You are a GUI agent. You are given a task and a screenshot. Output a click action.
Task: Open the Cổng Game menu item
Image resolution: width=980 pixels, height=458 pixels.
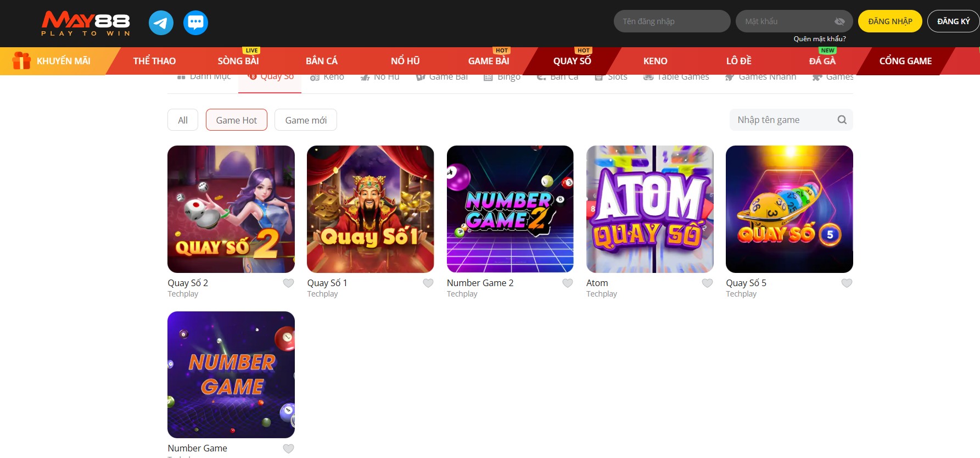(x=905, y=61)
